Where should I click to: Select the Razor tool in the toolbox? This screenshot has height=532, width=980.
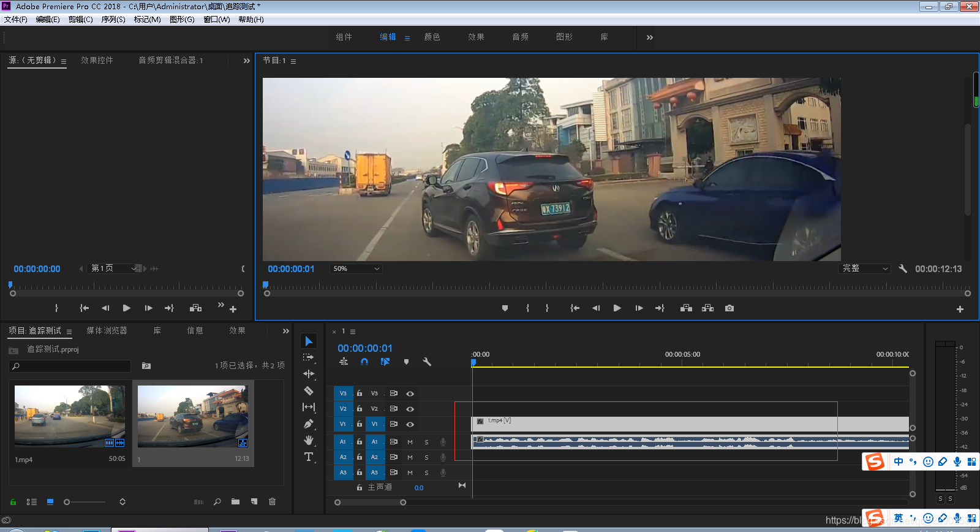point(309,391)
